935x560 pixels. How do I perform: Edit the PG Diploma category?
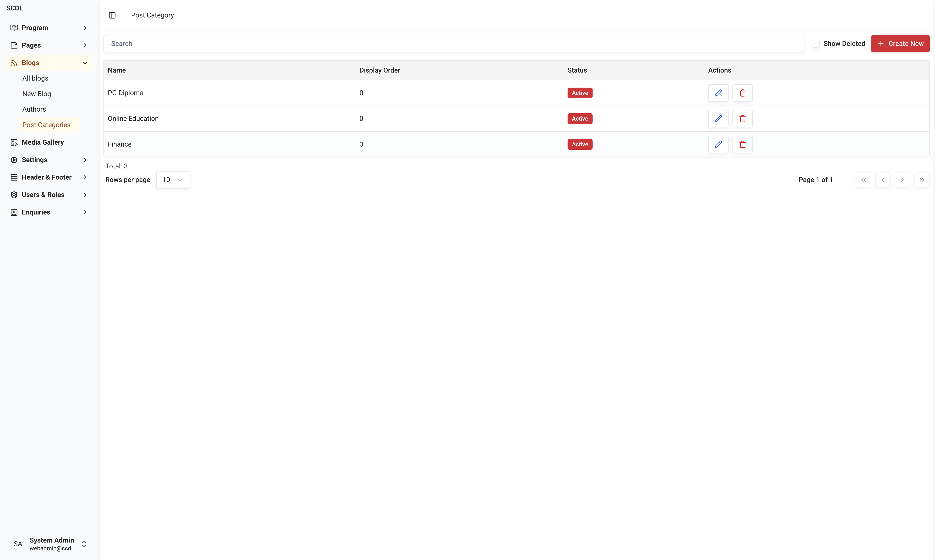pos(718,93)
